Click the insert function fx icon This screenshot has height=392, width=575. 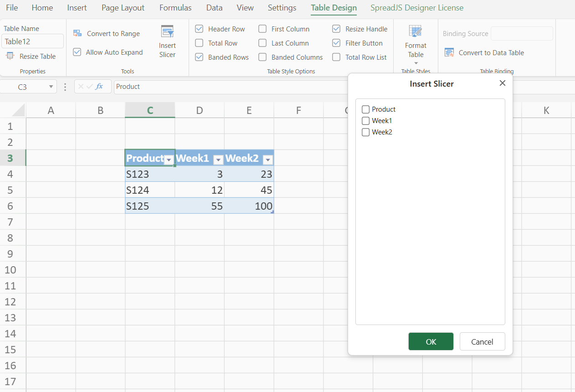click(x=99, y=87)
